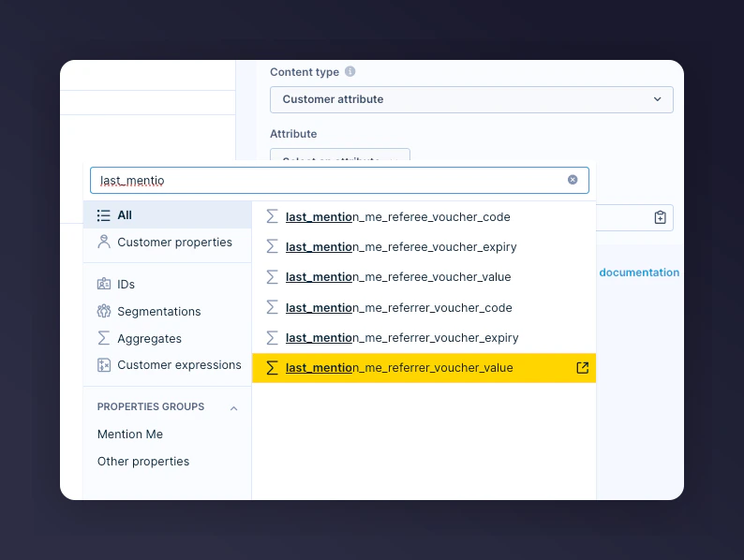
Task: Click the Content type info icon
Action: (350, 71)
